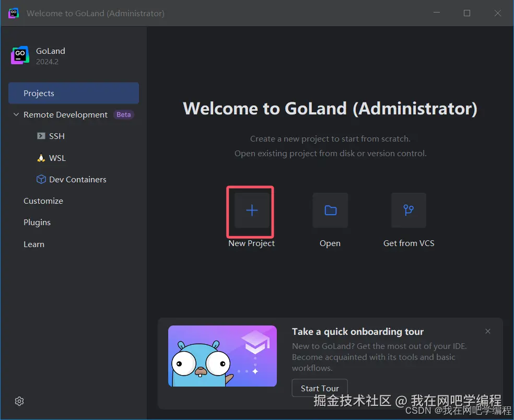Screen dimensions: 514x420
Task: Open the GoLand logo icon at top left
Action: [19, 54]
